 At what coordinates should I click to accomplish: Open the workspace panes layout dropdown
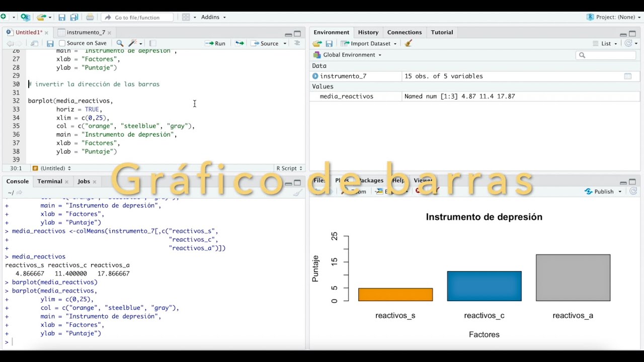click(x=189, y=17)
